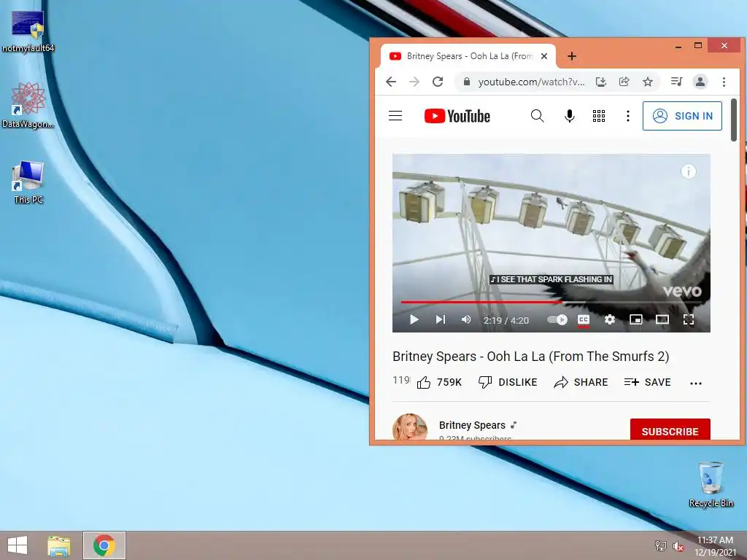Open the Britney Spears channel name link
Screen dimensions: 747x560
472,425
